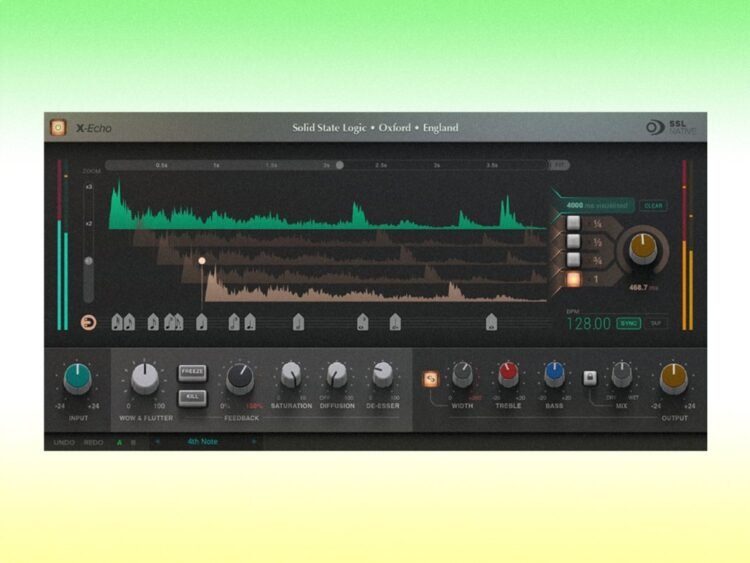Click the large gold delay time knob

[x=643, y=249]
